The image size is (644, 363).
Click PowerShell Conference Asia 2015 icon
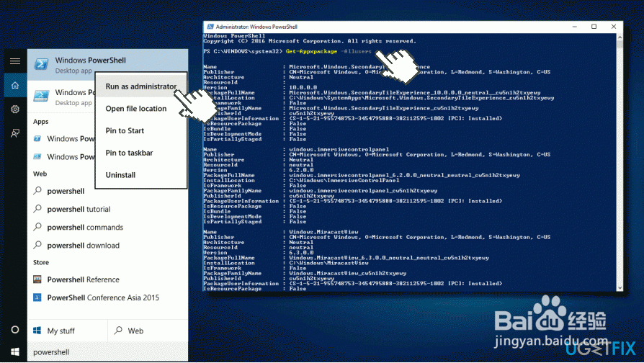pyautogui.click(x=37, y=297)
